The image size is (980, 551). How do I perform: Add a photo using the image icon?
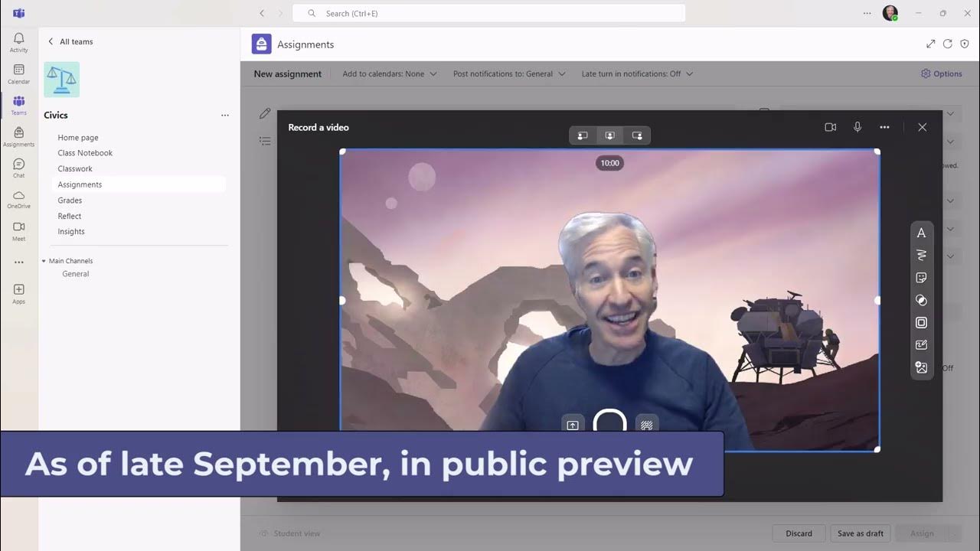pyautogui.click(x=921, y=368)
